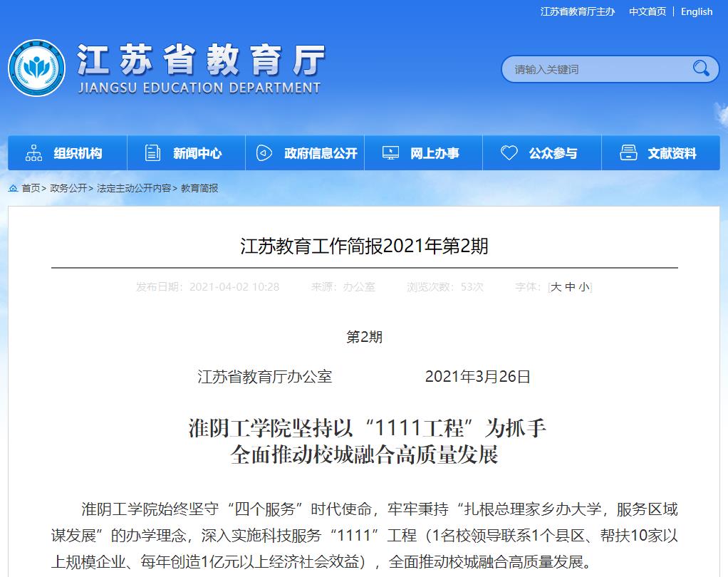Go to 中文首页 link
The height and width of the screenshot is (577, 728).
coord(647,11)
